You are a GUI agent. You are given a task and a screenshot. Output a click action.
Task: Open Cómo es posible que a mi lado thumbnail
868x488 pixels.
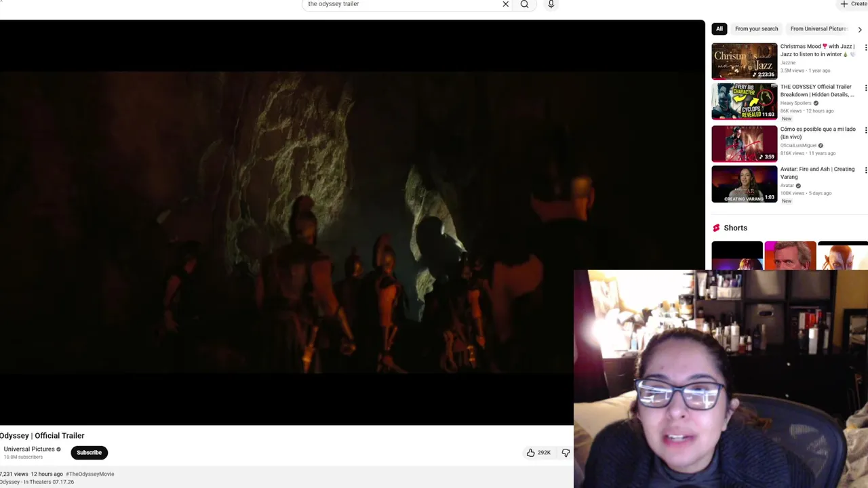[x=744, y=144]
